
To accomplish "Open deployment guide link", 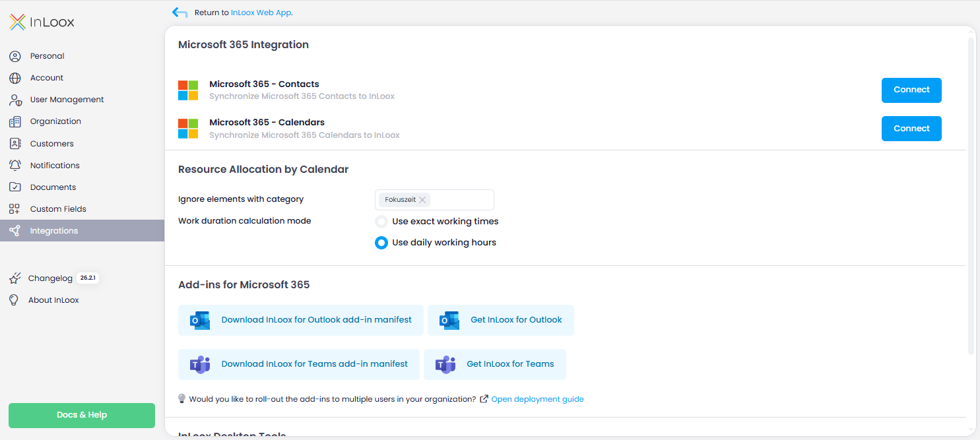I will click(537, 399).
